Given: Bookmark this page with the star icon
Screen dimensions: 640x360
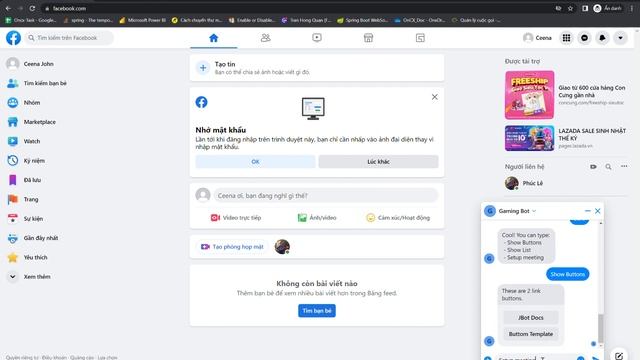Looking at the screenshot, I should tap(570, 8).
